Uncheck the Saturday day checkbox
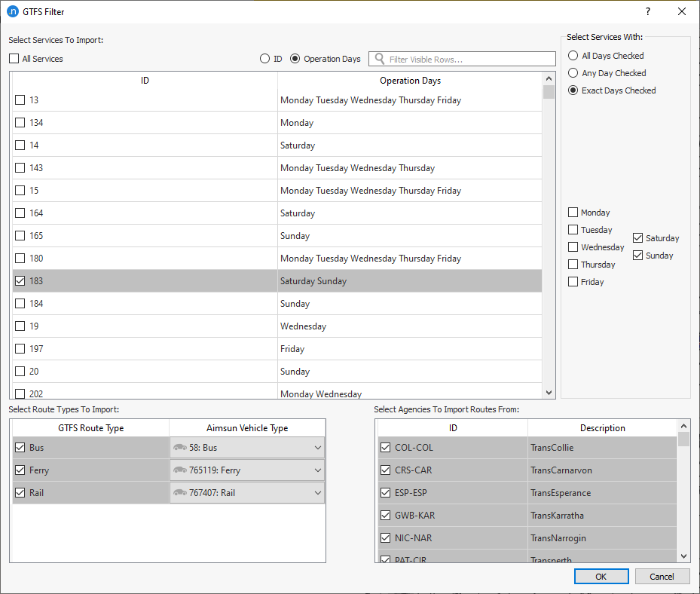 (x=637, y=237)
